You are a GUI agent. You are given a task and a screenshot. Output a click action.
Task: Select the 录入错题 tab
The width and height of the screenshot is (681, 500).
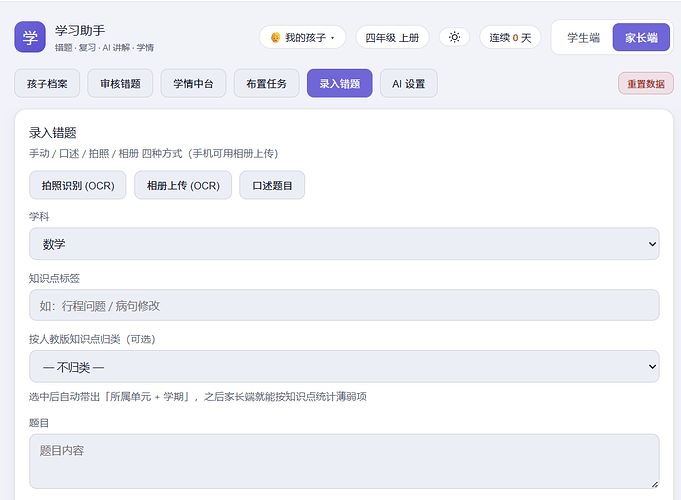point(340,83)
